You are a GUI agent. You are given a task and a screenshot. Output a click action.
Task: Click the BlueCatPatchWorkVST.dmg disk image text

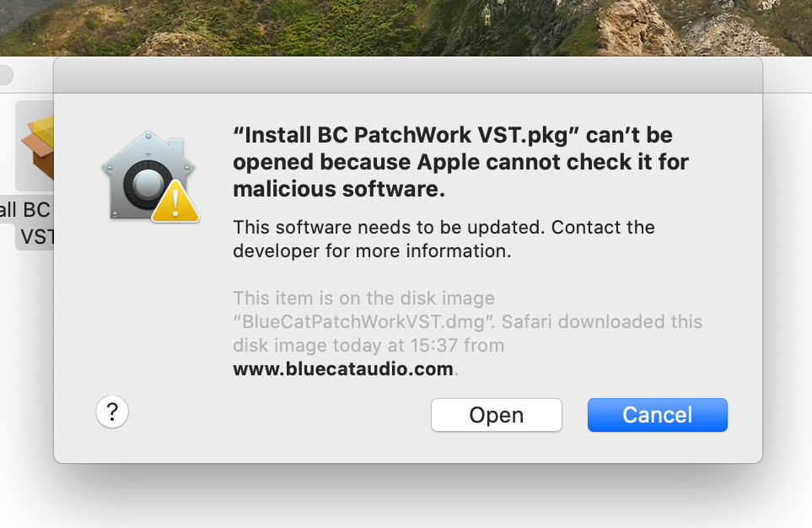[363, 321]
